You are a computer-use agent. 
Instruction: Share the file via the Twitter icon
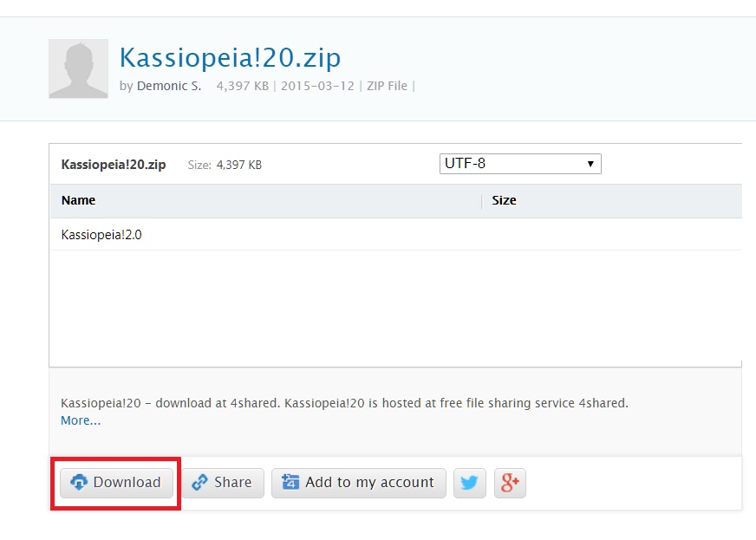click(x=469, y=483)
